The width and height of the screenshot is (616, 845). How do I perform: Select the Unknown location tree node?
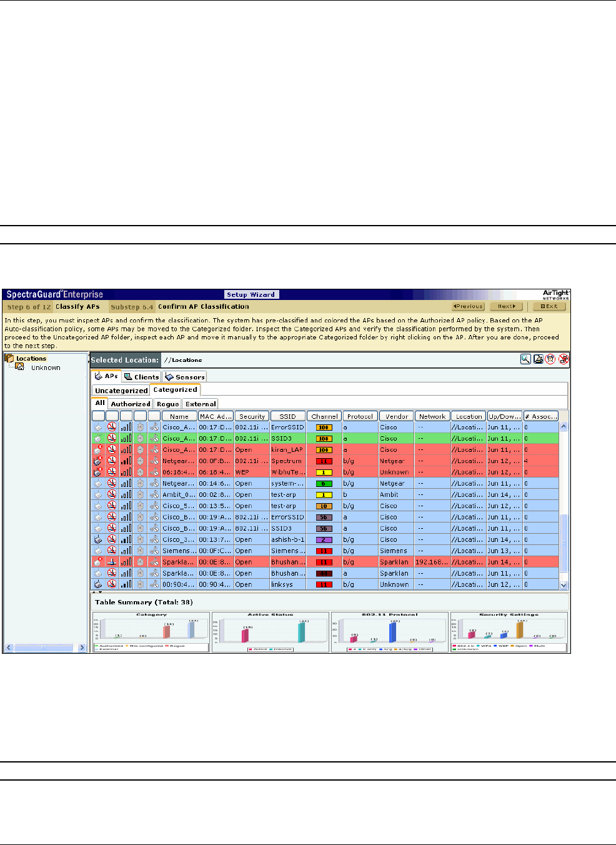point(46,367)
